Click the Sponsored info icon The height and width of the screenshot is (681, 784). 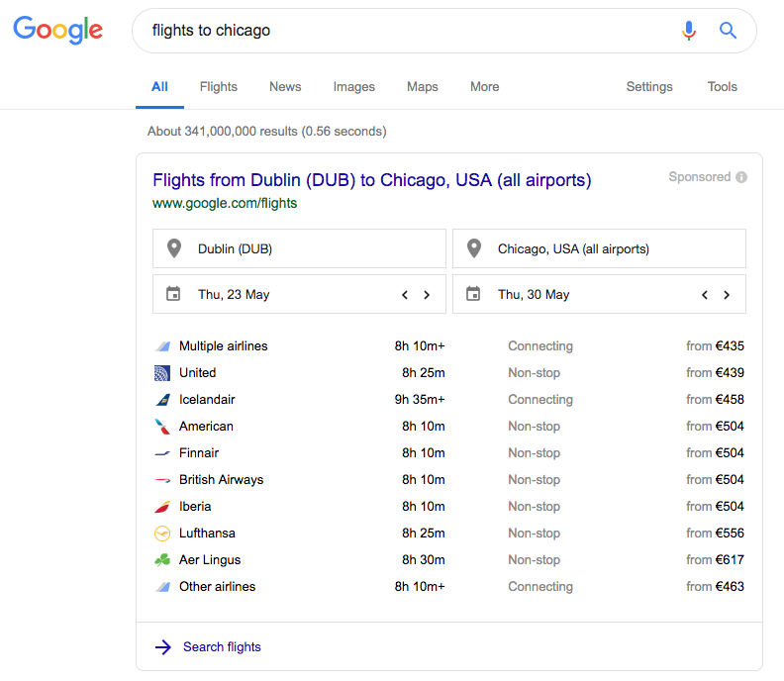pos(741,177)
